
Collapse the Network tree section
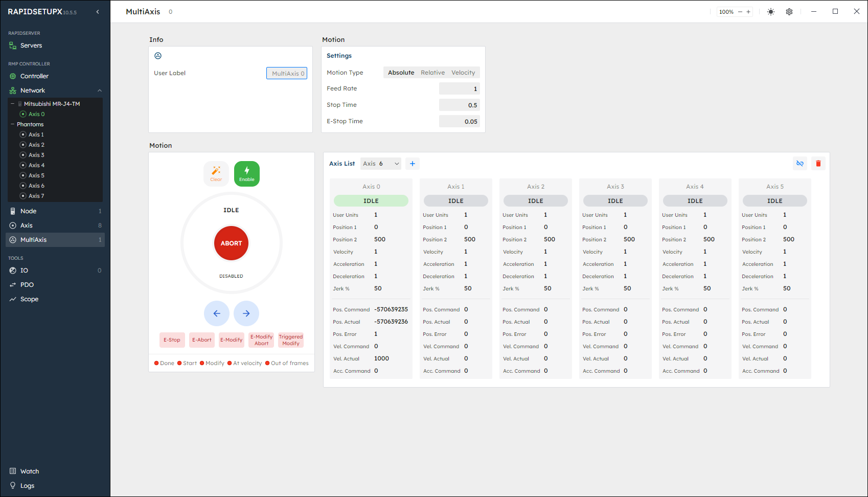point(100,91)
